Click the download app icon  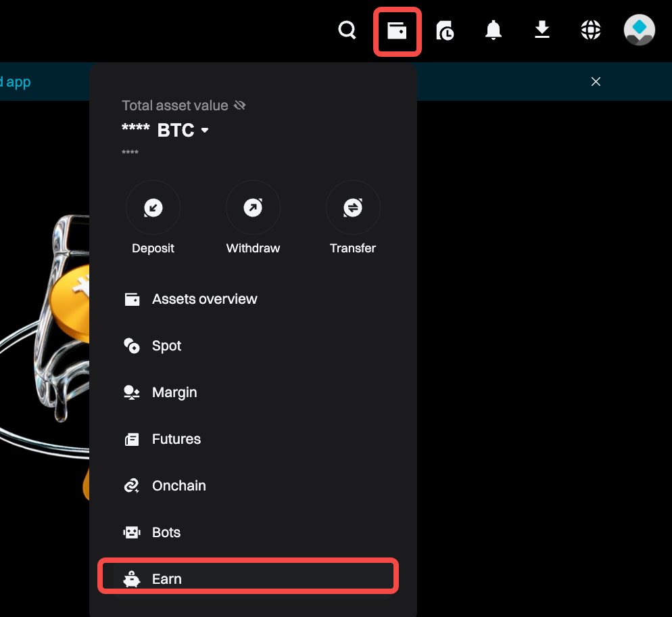[x=542, y=30]
